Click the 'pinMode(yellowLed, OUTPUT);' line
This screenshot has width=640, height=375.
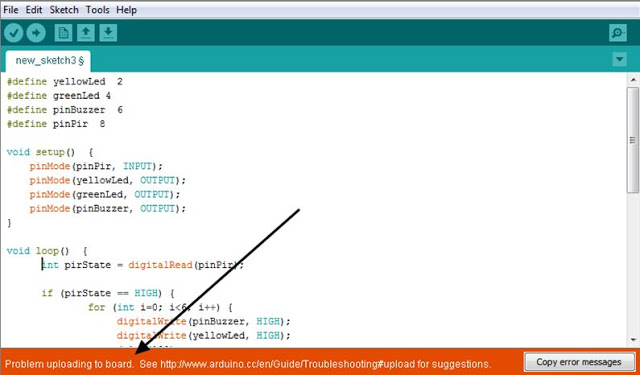tap(108, 180)
